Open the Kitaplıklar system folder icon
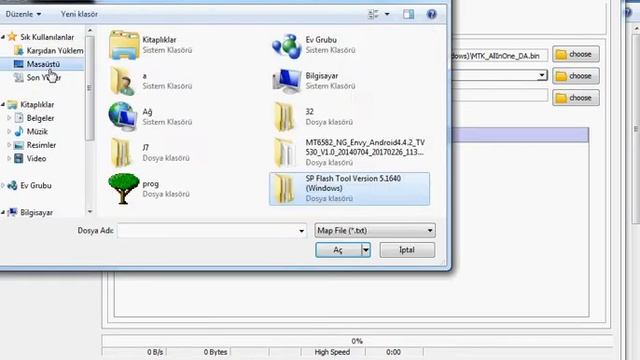The height and width of the screenshot is (360, 640). tap(124, 45)
